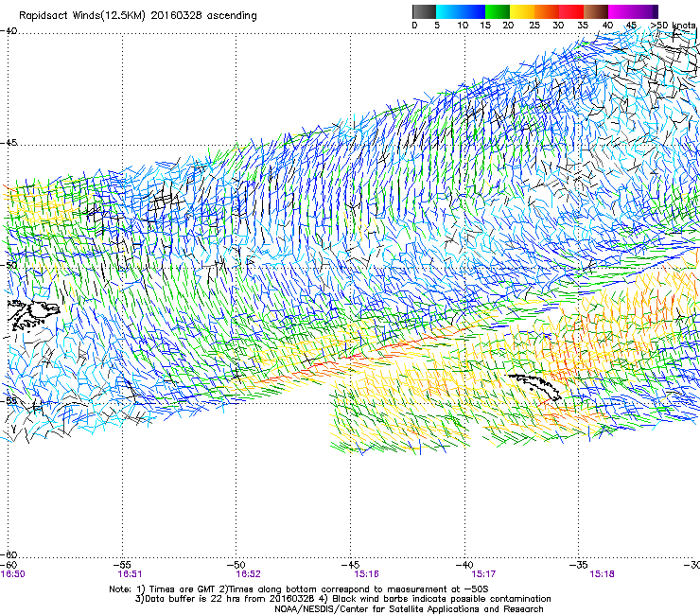Click the latitude -55 label on the left axis
The width and height of the screenshot is (700, 615).
(x=9, y=400)
